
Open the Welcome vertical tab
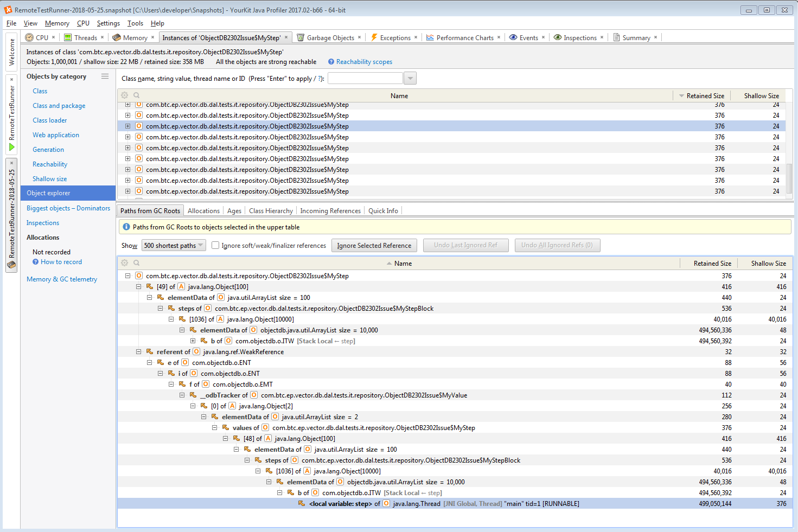(12, 52)
